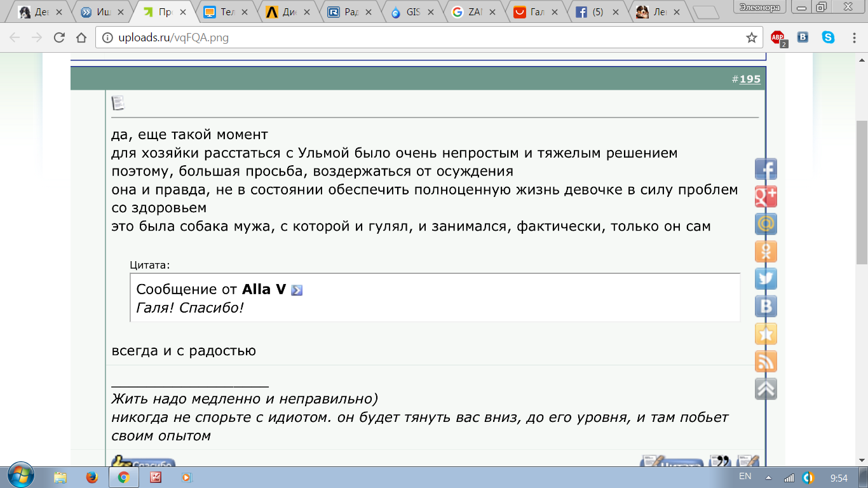Click the page vertical scrollbar thumb
The height and width of the screenshot is (488, 868).
pyautogui.click(x=862, y=193)
